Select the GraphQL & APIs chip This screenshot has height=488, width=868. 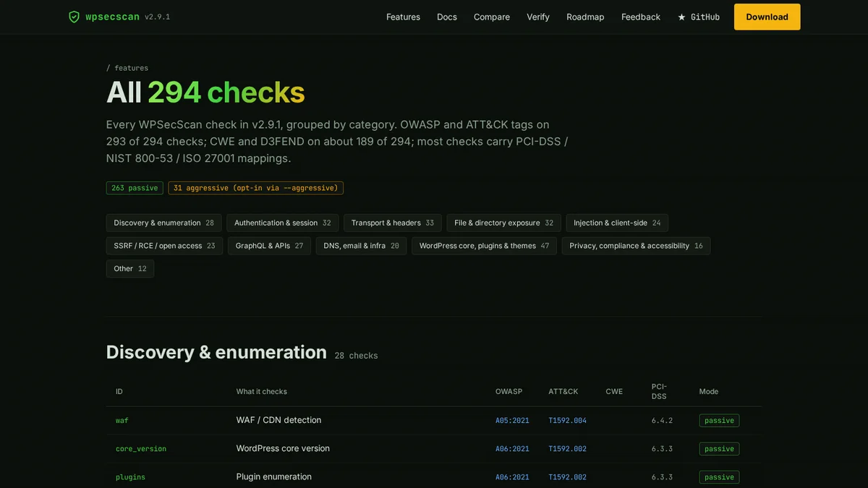click(x=269, y=246)
